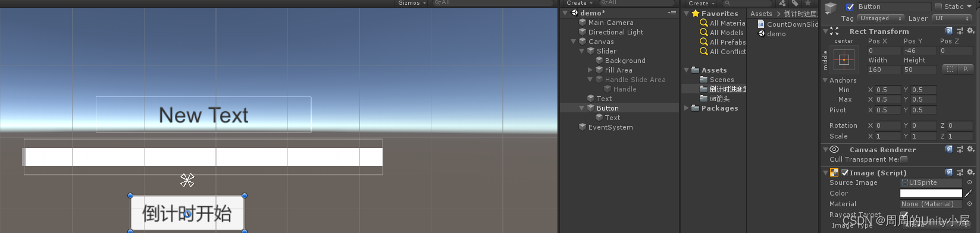The height and width of the screenshot is (233, 980).
Task: Collapse the Assets folder tree
Action: point(687,70)
